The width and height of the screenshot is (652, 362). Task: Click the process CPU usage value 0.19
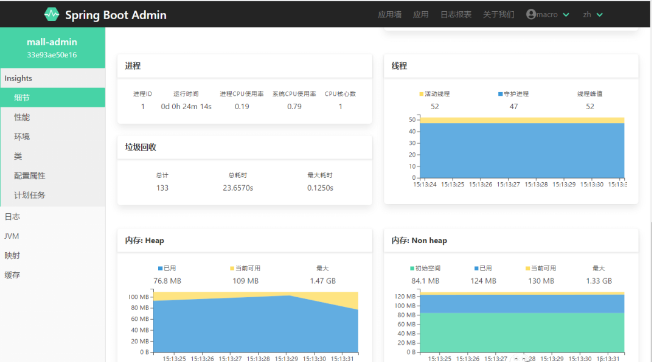242,106
